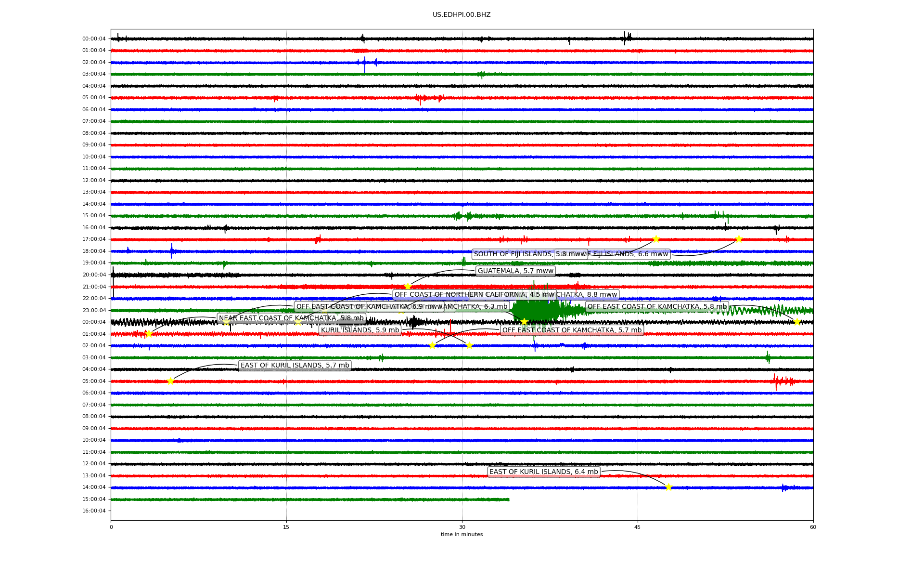The image size is (924, 578).
Task: Select the OFF EAST COAST OF KAMCHATKA, 6.9 mww label
Action: point(369,307)
